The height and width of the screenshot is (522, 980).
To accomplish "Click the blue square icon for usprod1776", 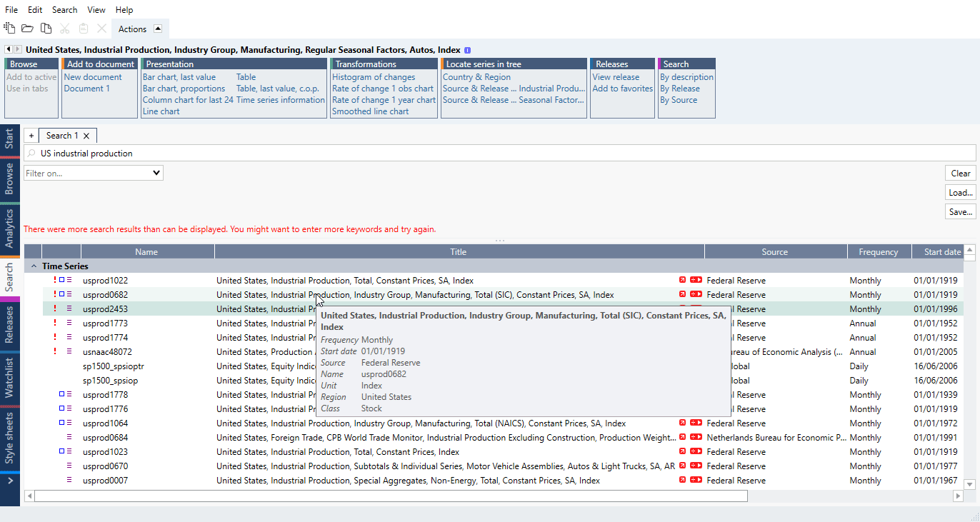I will 61,408.
